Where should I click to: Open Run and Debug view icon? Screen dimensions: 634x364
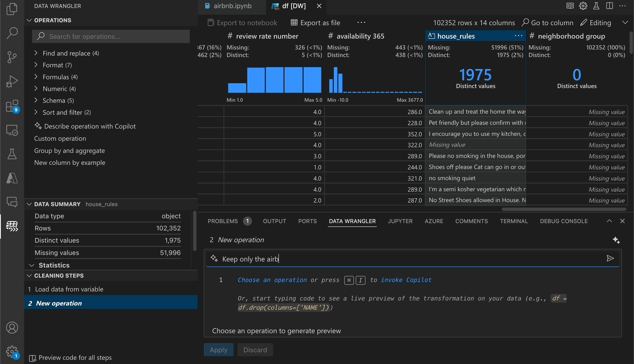click(12, 81)
